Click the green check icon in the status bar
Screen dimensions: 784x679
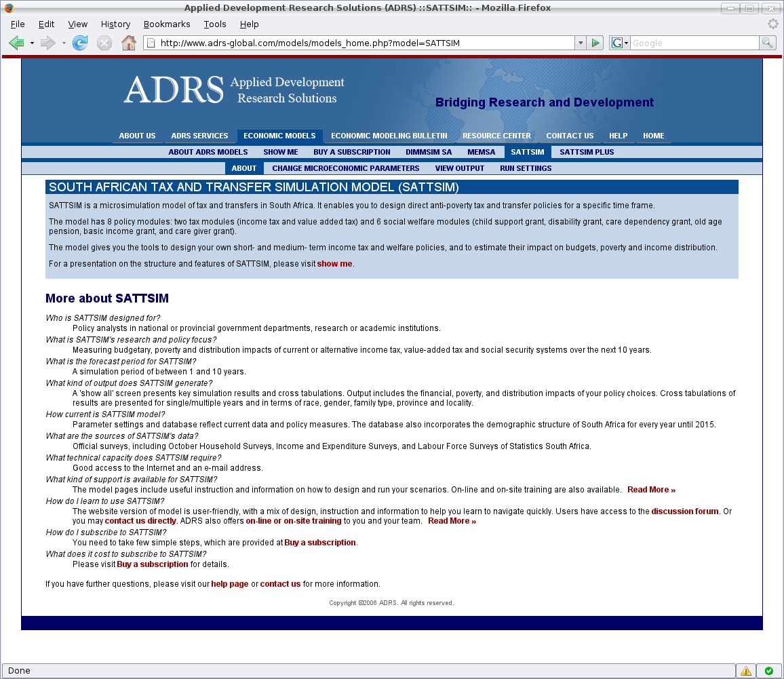tap(768, 671)
